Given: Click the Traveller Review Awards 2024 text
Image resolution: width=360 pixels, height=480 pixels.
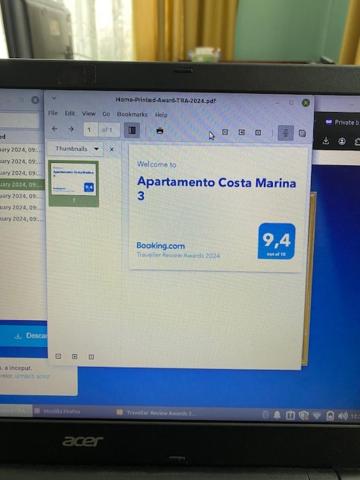Looking at the screenshot, I should point(178,255).
